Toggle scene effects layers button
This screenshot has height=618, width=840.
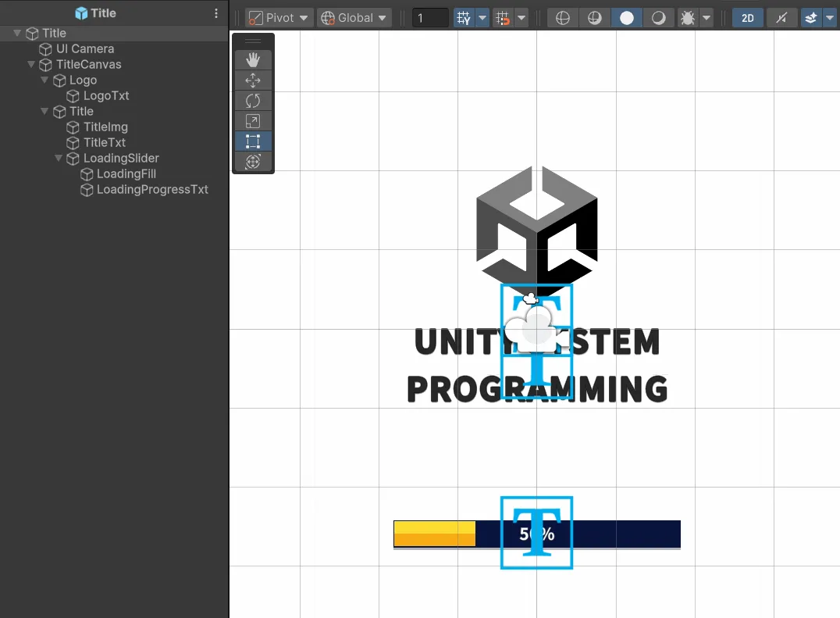pyautogui.click(x=811, y=18)
